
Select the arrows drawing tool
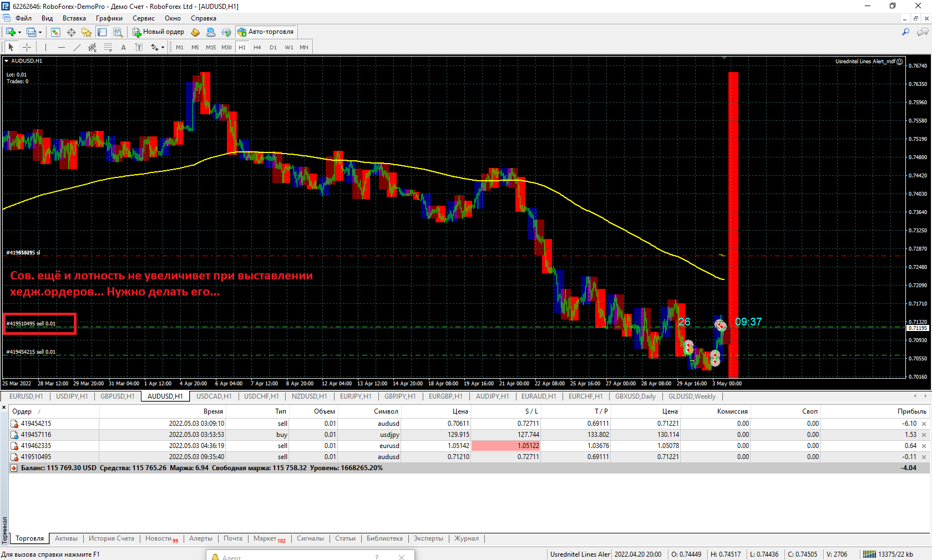(154, 47)
